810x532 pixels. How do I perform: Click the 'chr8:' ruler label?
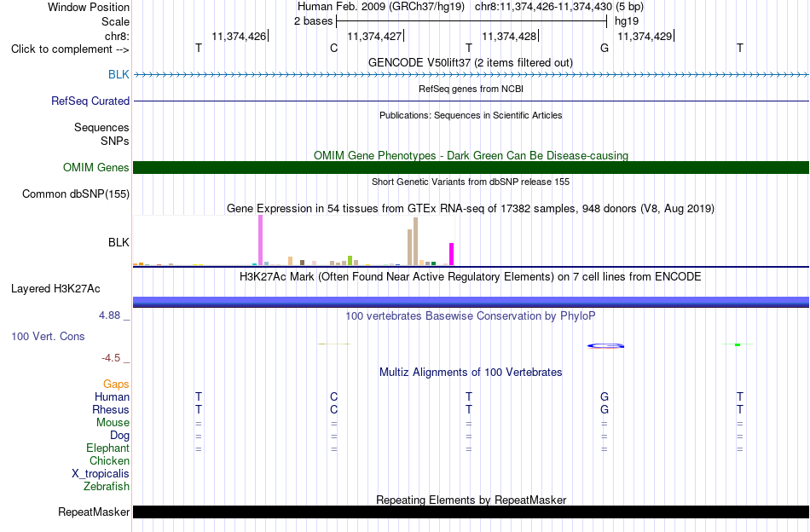tap(118, 36)
